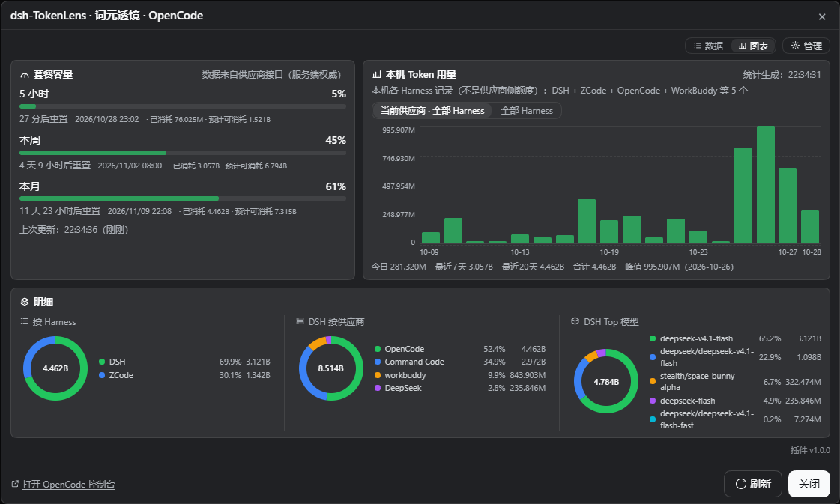The width and height of the screenshot is (840, 504).
Task: Click the orange stealth/space-bunny-alpha legend dot
Action: (653, 381)
